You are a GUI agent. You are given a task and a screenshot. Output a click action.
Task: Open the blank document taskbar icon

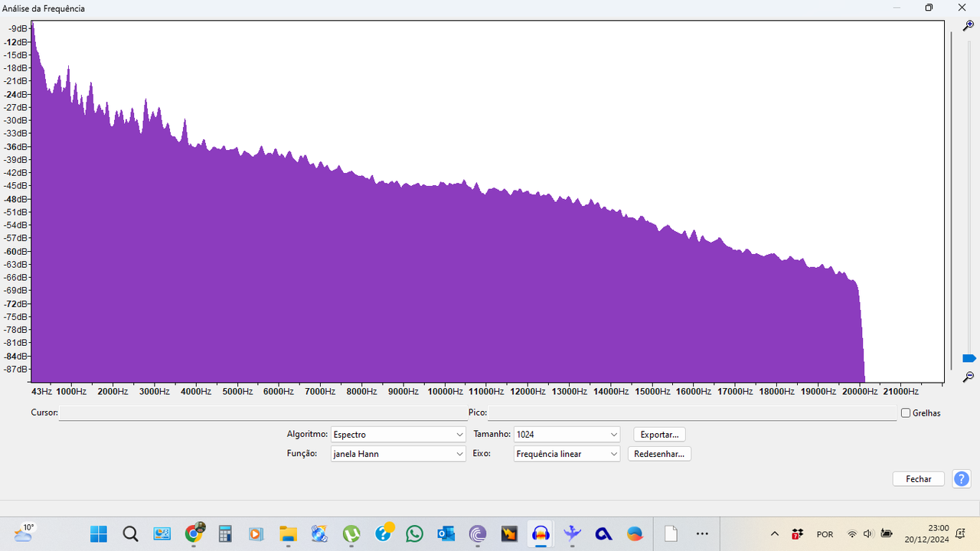(x=671, y=533)
